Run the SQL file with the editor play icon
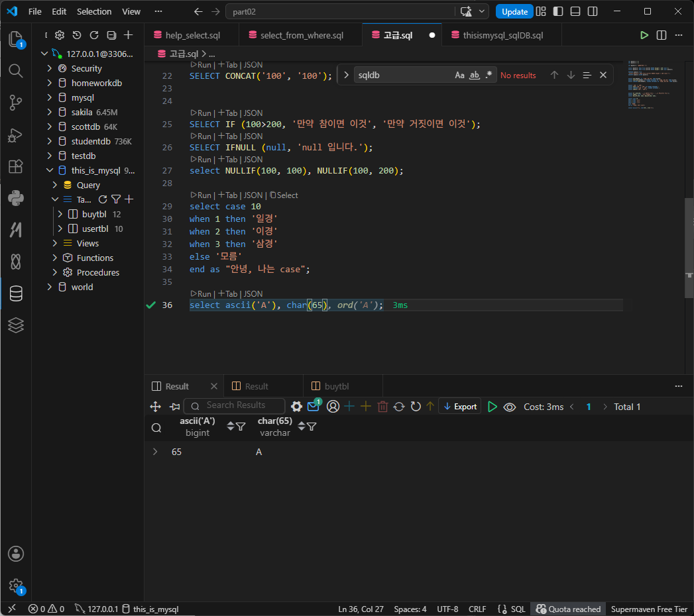 [x=644, y=35]
